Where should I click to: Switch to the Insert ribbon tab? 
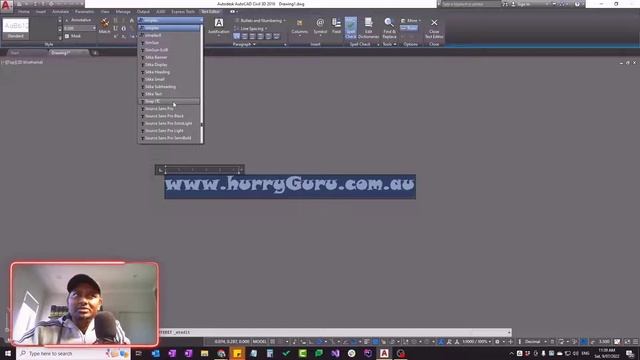pyautogui.click(x=41, y=12)
